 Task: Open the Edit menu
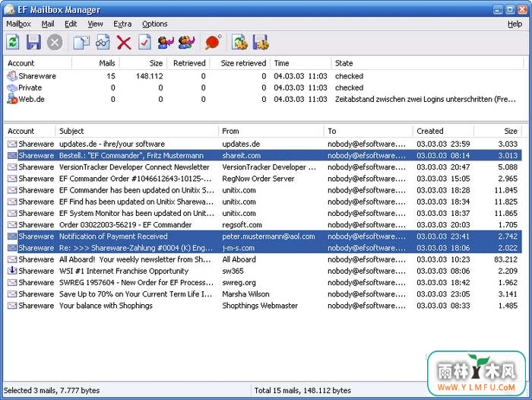click(71, 24)
